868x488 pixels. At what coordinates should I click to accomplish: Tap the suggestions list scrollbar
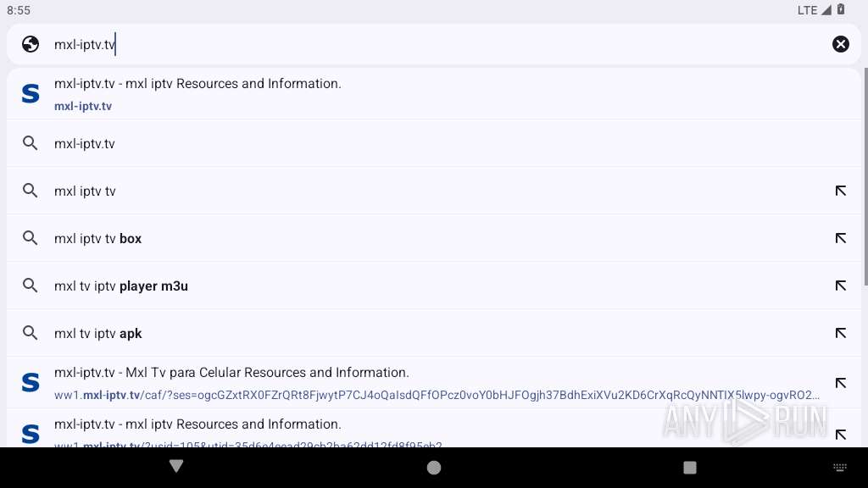(865, 177)
